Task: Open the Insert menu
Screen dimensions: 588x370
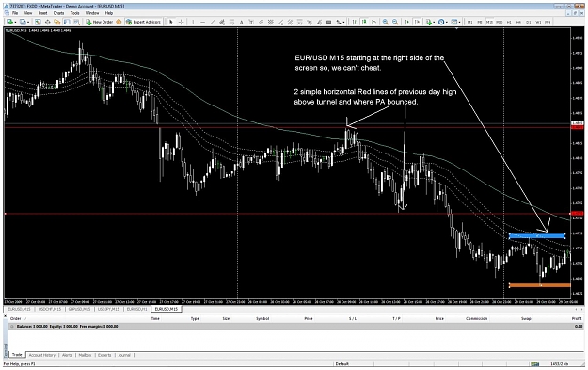Action: (42, 13)
